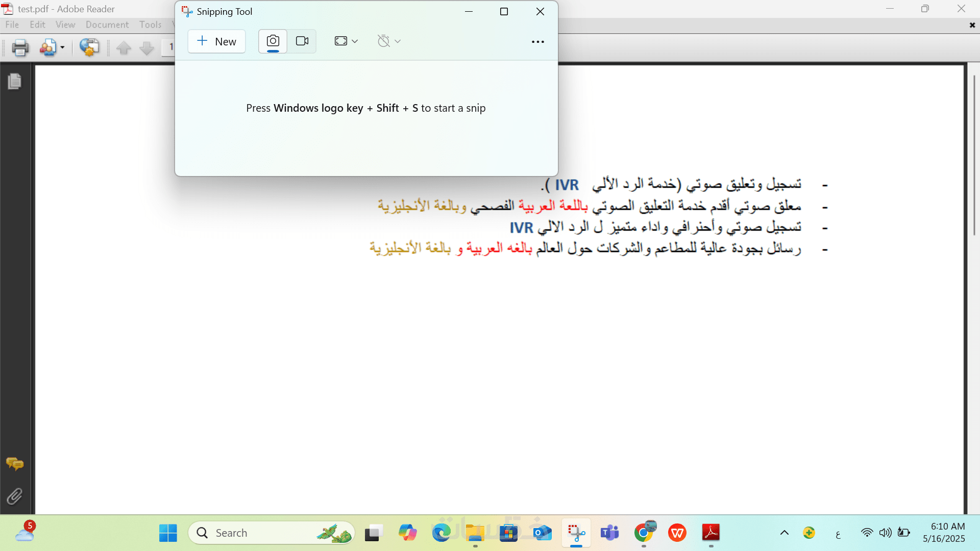Click New snip button
The width and height of the screenshot is (980, 551).
[x=216, y=41]
